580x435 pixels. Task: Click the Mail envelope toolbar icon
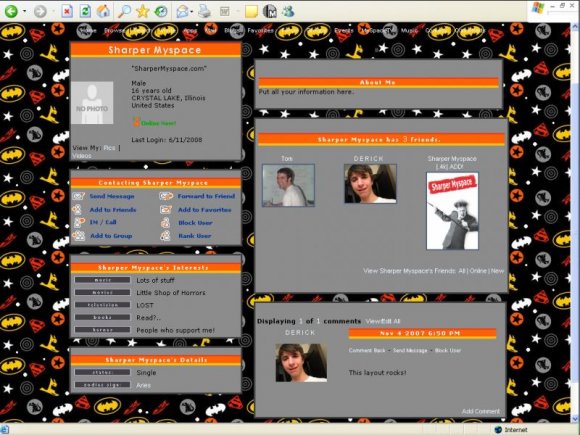point(182,11)
